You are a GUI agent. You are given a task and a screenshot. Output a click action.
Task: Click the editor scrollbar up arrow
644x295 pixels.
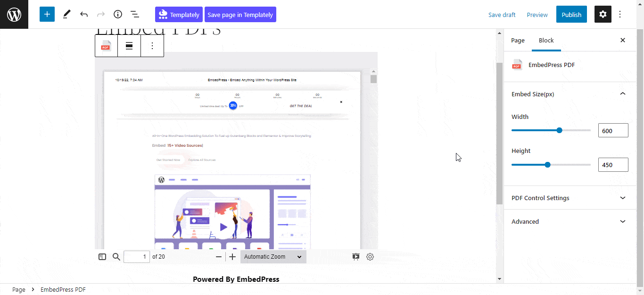coord(500,33)
